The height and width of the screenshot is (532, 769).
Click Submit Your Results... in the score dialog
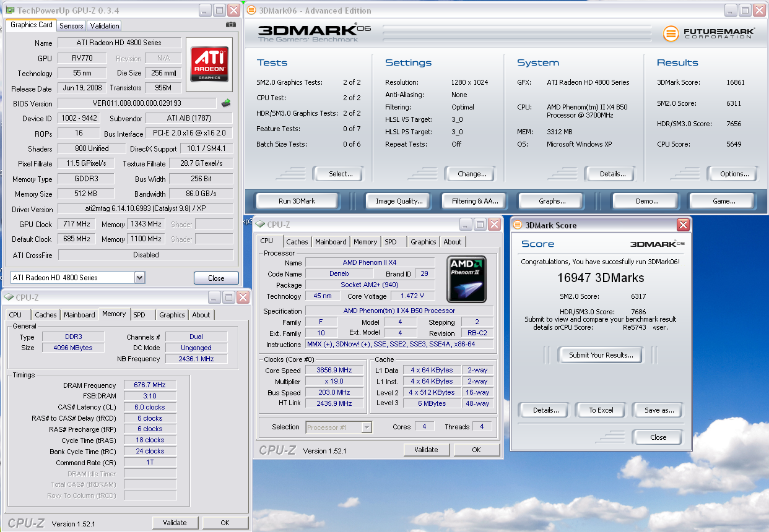coord(601,355)
